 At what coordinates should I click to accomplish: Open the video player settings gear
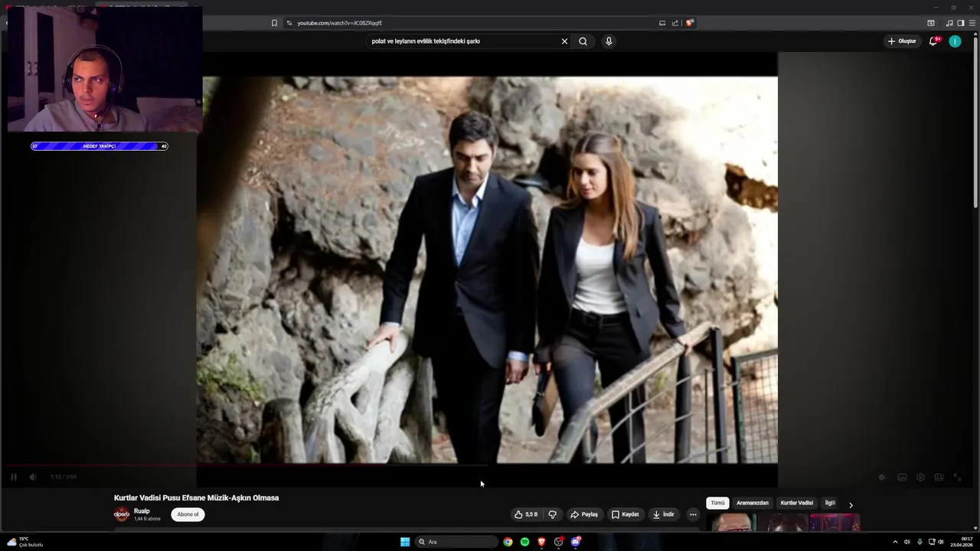tap(920, 477)
